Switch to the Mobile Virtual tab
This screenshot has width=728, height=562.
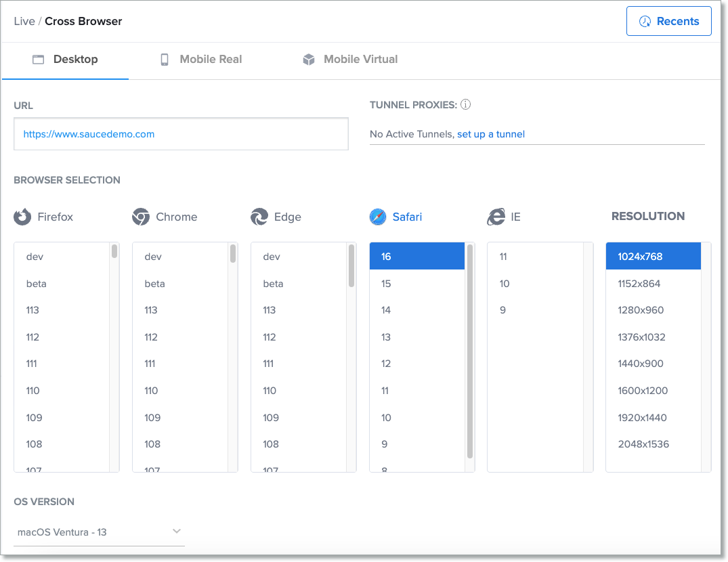pyautogui.click(x=350, y=60)
